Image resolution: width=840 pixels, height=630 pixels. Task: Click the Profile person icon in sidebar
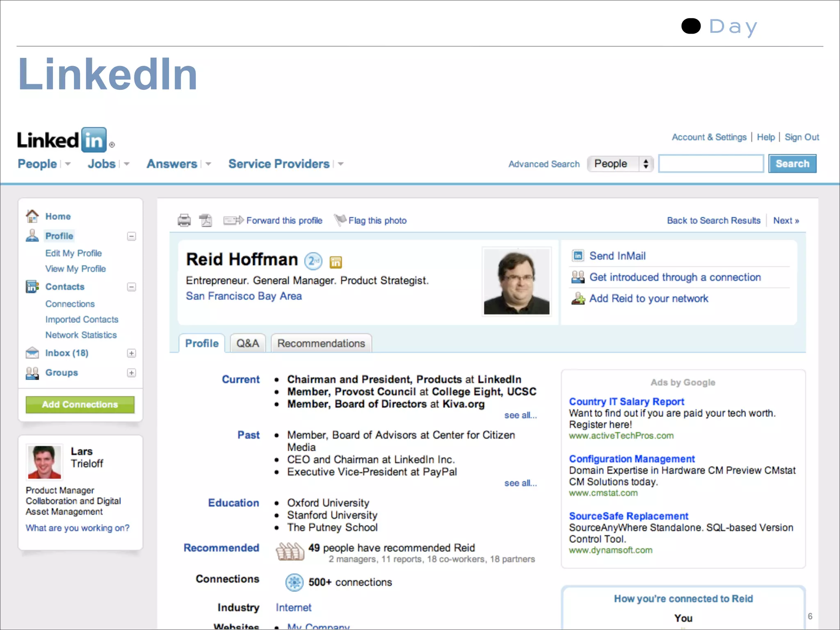click(32, 235)
